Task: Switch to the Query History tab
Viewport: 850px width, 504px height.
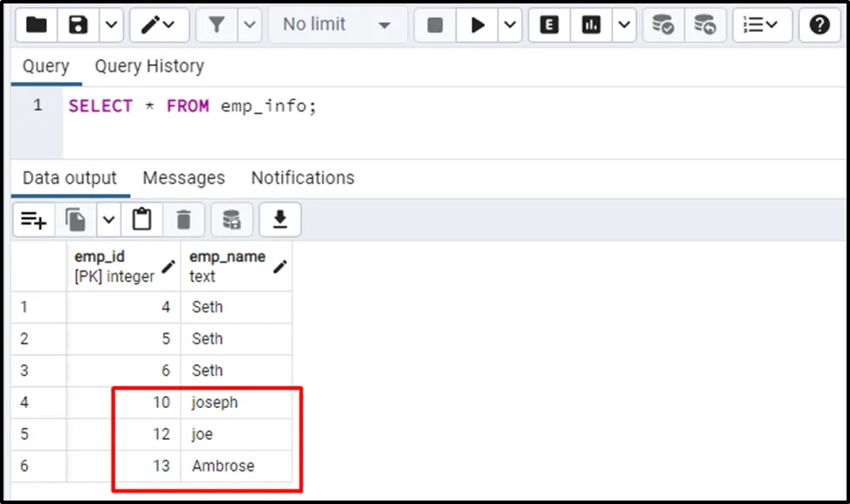Action: point(149,66)
